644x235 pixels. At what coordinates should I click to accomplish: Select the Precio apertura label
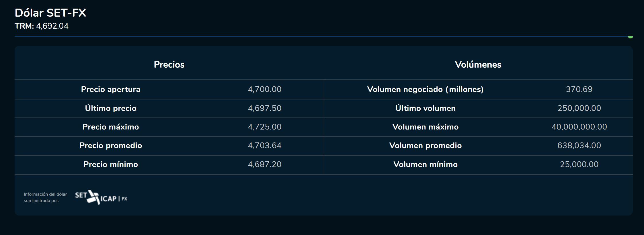point(111,89)
